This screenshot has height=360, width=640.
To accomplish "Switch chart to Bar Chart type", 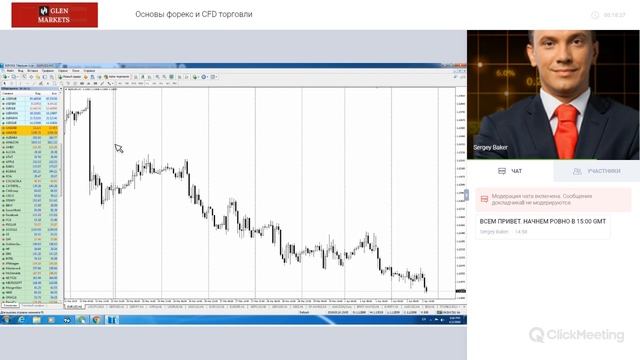I will [136, 77].
